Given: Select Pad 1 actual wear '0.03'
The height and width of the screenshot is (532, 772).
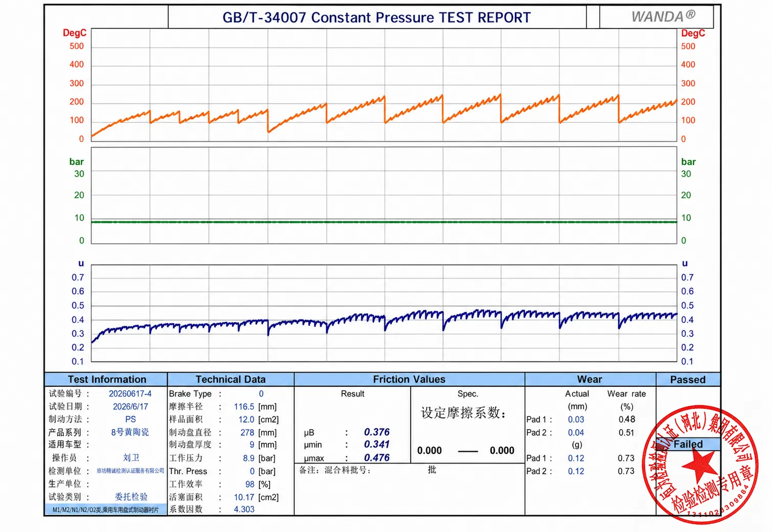Looking at the screenshot, I should click(x=576, y=419).
